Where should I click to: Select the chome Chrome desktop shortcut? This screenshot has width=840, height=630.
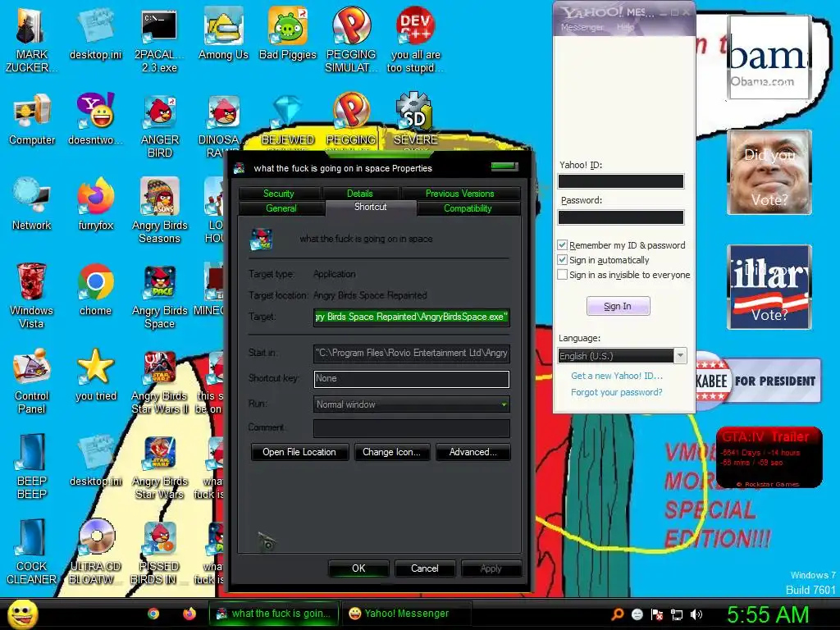(x=95, y=290)
